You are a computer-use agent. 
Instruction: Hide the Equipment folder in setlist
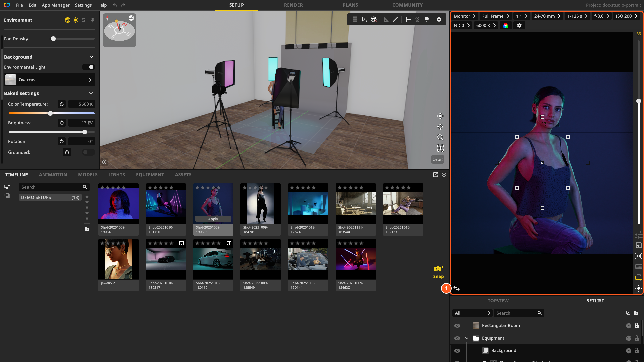[x=457, y=338]
